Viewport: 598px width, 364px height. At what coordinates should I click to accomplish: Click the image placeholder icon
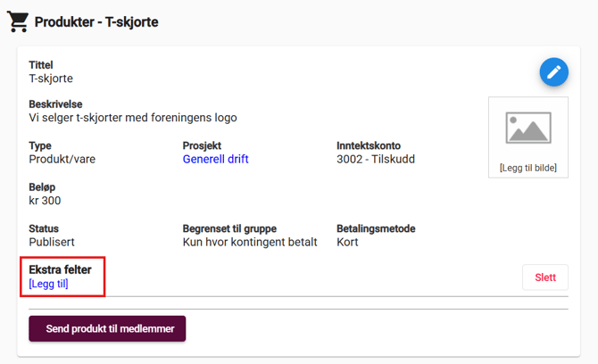[x=528, y=128]
